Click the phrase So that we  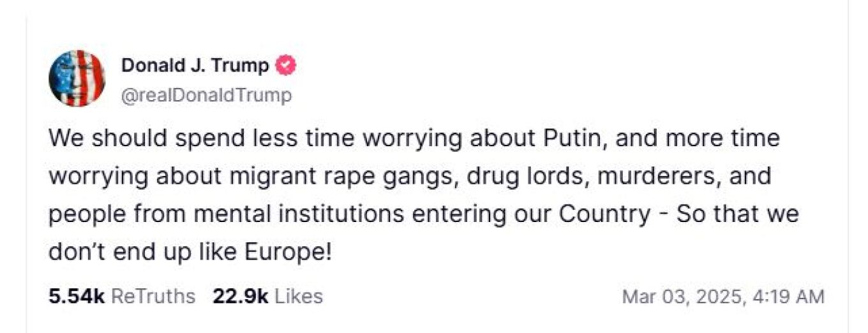pyautogui.click(x=737, y=214)
